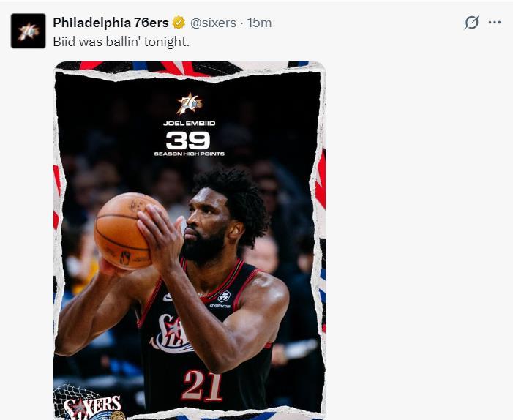Click the 76ers star logo in graphic
The height and width of the screenshot is (420, 513).
[190, 104]
